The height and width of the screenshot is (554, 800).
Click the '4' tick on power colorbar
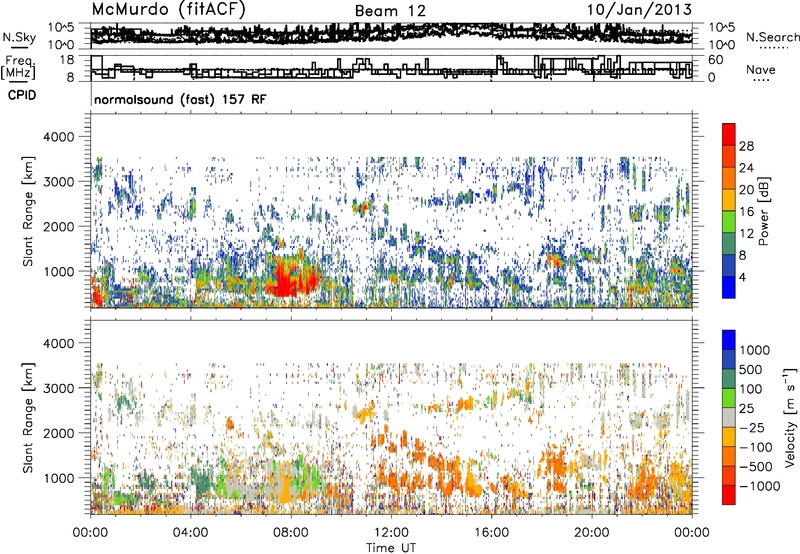742,277
